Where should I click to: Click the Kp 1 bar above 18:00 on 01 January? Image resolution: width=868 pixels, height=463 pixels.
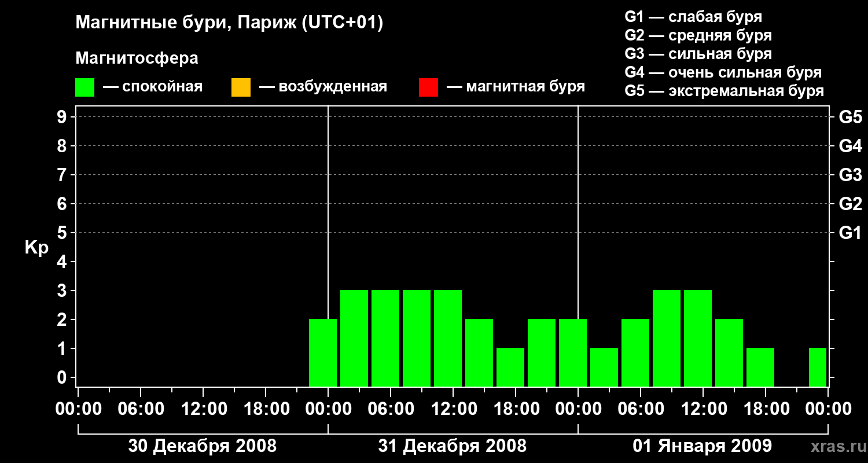tap(760, 367)
